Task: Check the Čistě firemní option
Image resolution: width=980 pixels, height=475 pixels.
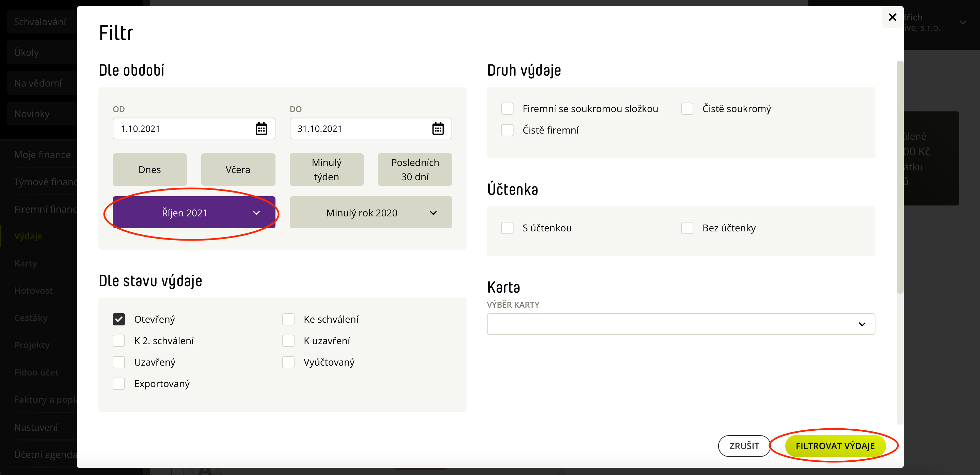Action: [507, 130]
